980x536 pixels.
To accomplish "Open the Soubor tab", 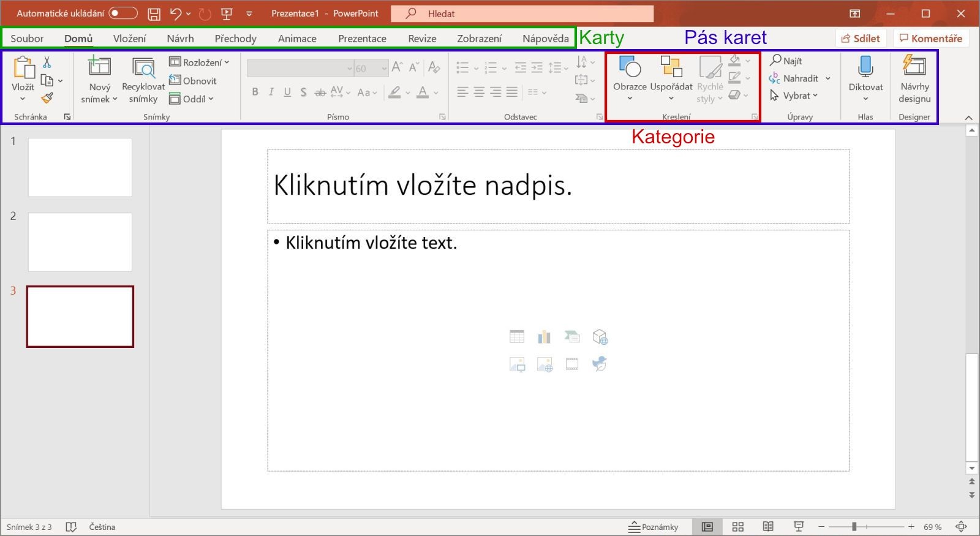I will click(27, 38).
